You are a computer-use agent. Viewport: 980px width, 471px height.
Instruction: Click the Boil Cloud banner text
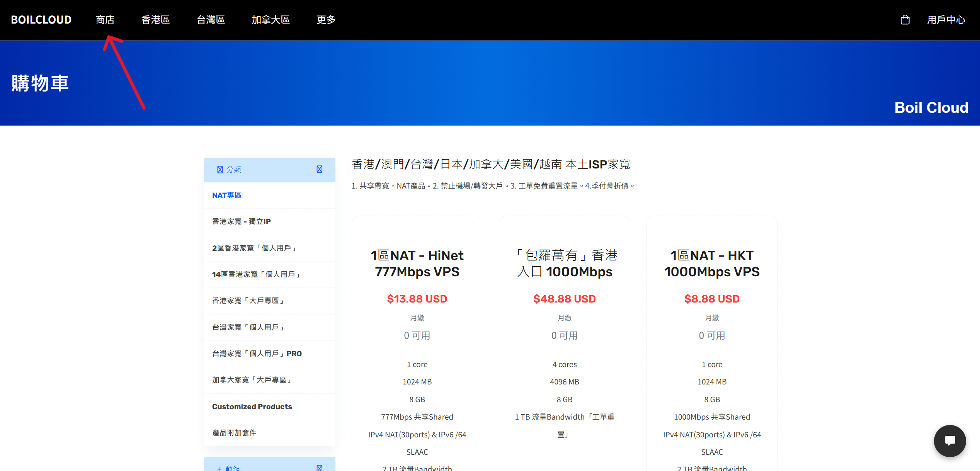pos(931,107)
